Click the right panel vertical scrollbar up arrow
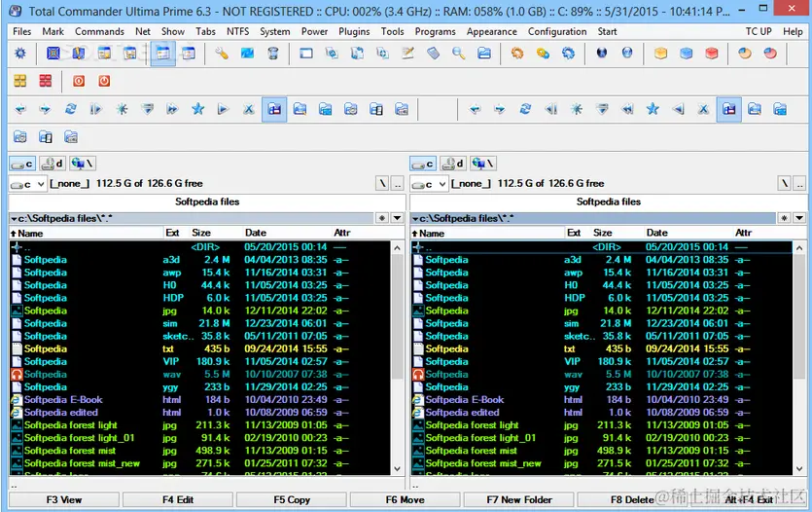 [x=799, y=247]
